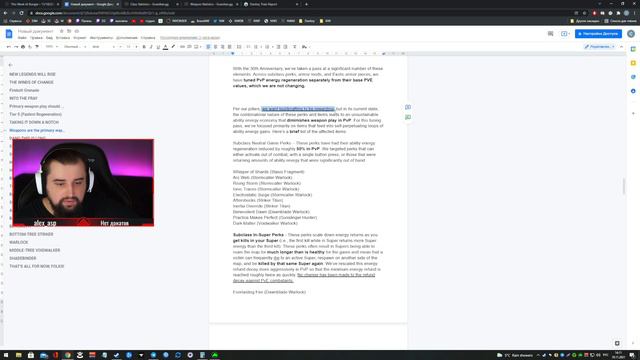The height and width of the screenshot is (360, 640).
Task: Open zoom level dropdown
Action: [51, 47]
